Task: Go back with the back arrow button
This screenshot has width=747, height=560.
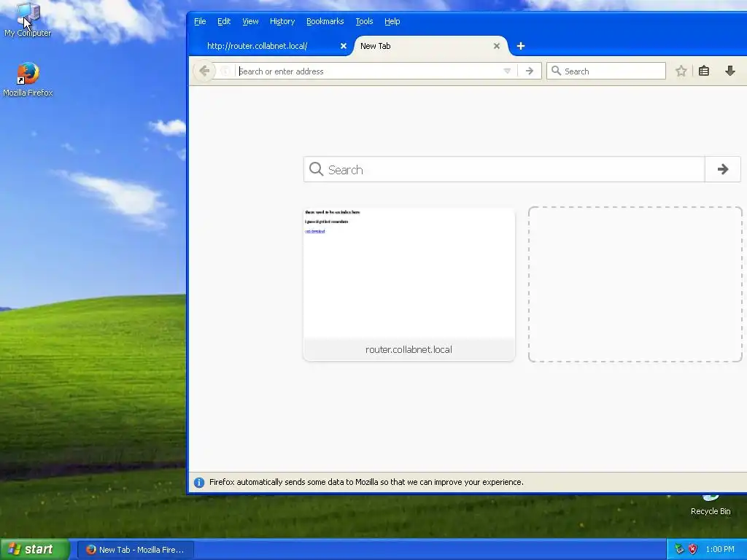Action: 204,71
